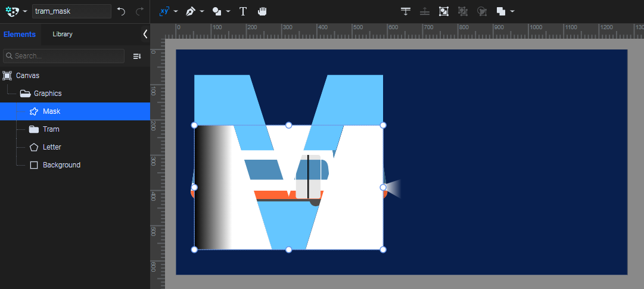Image resolution: width=644 pixels, height=289 pixels.
Task: Grab the bottom-right selection handle
Action: pyautogui.click(x=383, y=250)
